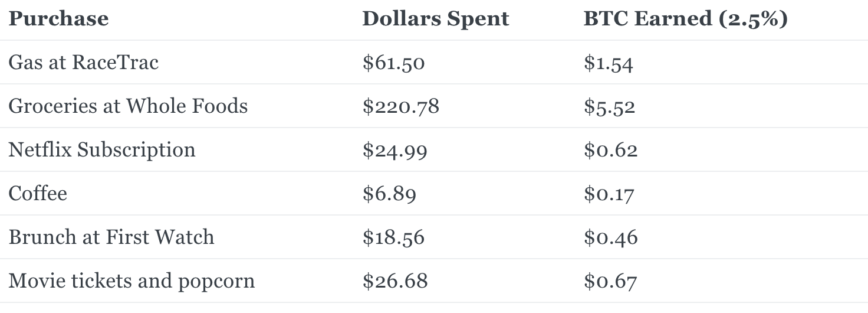The image size is (868, 313).
Task: Click the $5.52 BTC earned value
Action: (x=609, y=106)
